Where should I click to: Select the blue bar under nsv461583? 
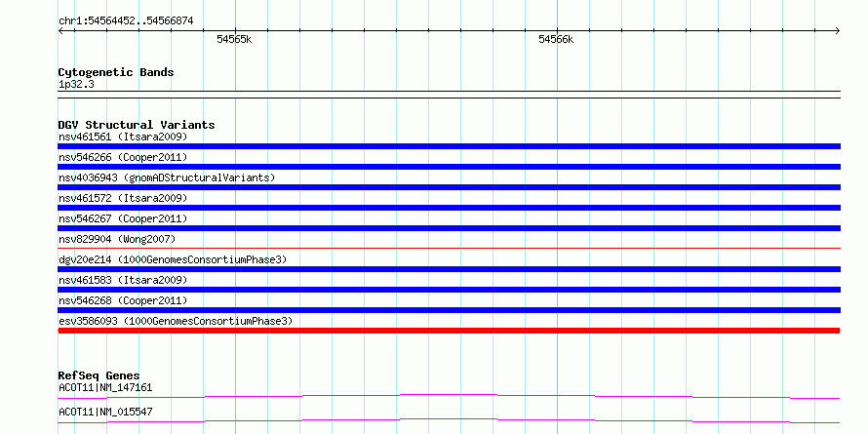tap(449, 290)
